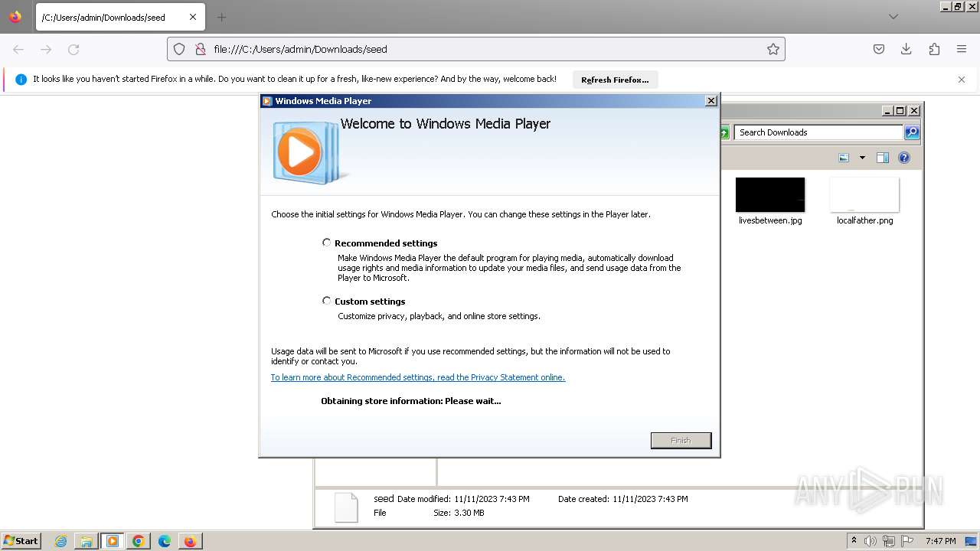Click the page info lock icon in address bar

[x=200, y=49]
